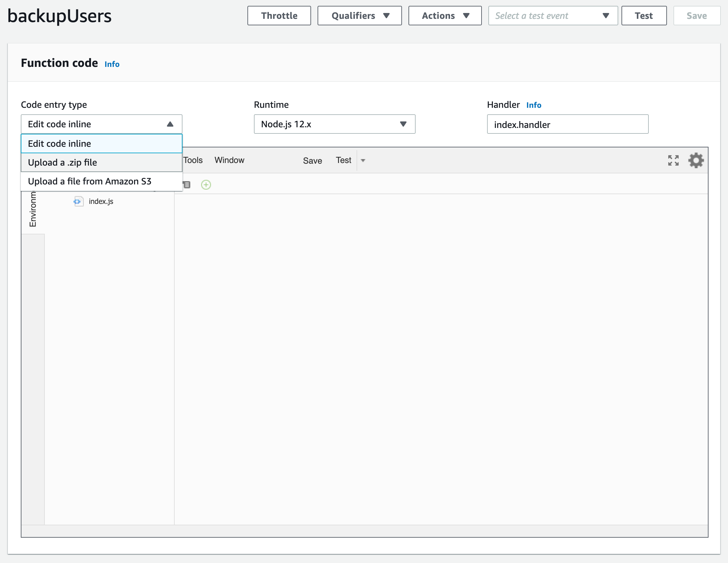The width and height of the screenshot is (728, 563).
Task: Expand the Qualifiers dropdown
Action: [359, 15]
